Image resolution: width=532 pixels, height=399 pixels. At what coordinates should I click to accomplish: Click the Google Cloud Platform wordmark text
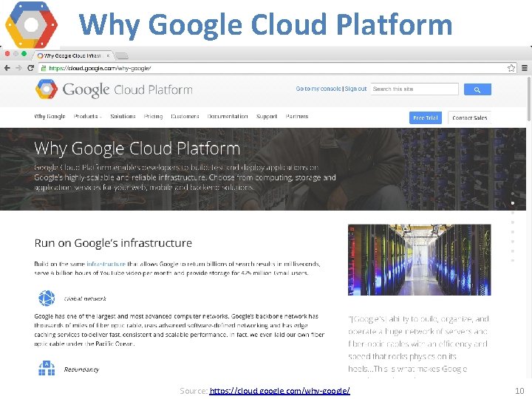(x=128, y=90)
